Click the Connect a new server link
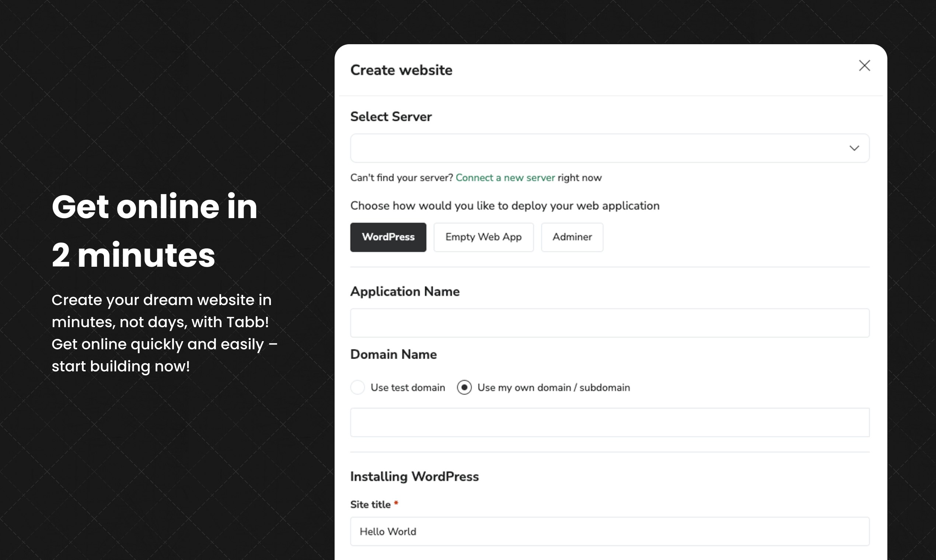This screenshot has height=560, width=936. (505, 177)
